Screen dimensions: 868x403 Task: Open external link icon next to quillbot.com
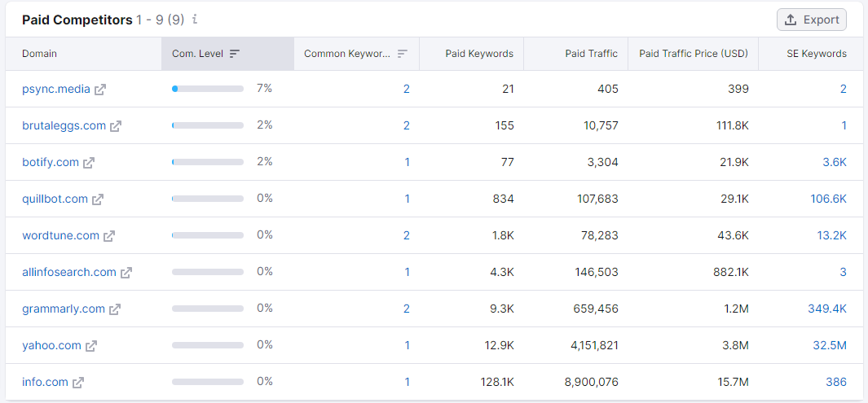tap(98, 199)
